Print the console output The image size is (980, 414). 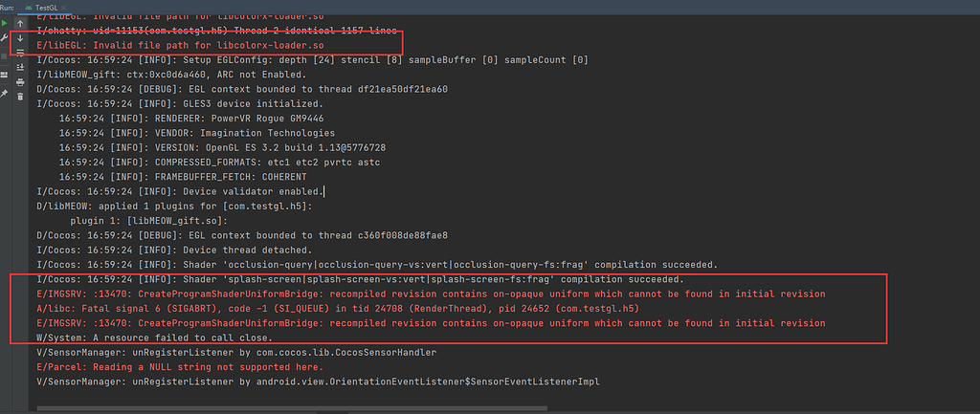coord(20,82)
